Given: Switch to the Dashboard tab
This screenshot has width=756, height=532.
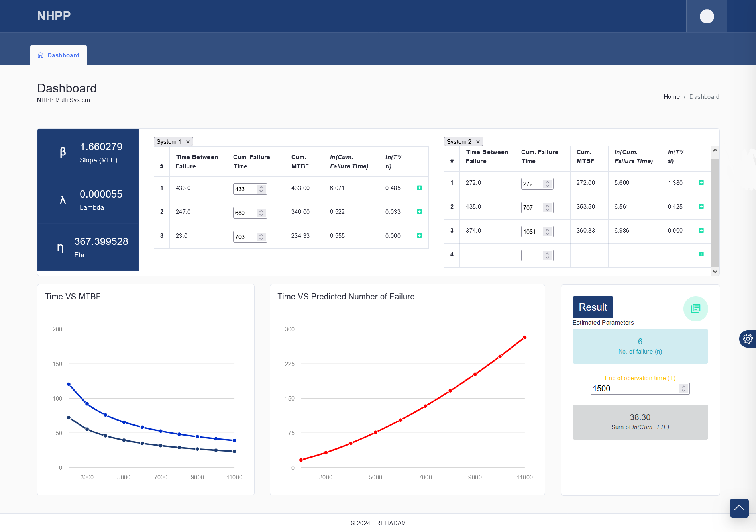Looking at the screenshot, I should [63, 55].
